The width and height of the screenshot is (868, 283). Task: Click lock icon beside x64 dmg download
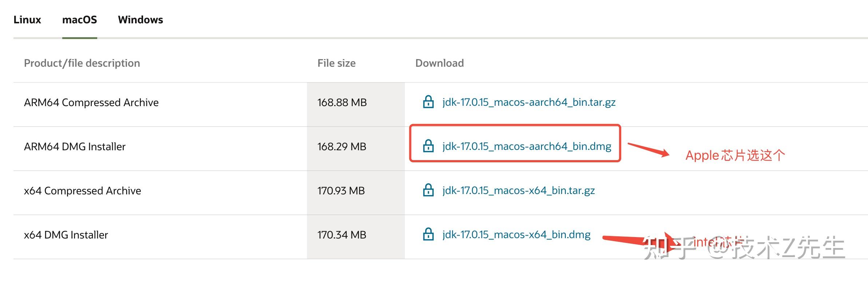coord(428,234)
